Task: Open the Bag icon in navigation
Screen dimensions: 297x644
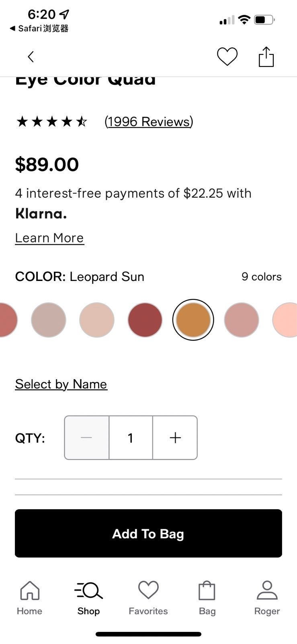Action: coord(207,598)
